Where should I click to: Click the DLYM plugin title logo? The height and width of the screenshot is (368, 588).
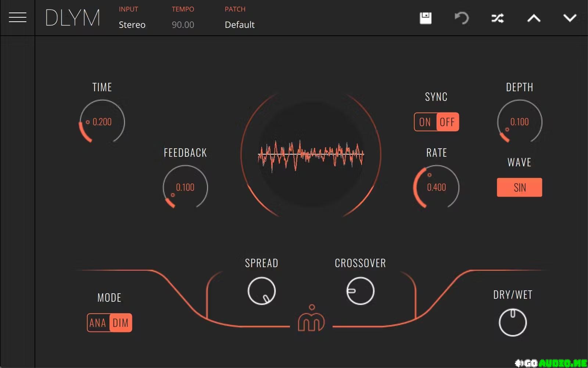click(x=72, y=18)
